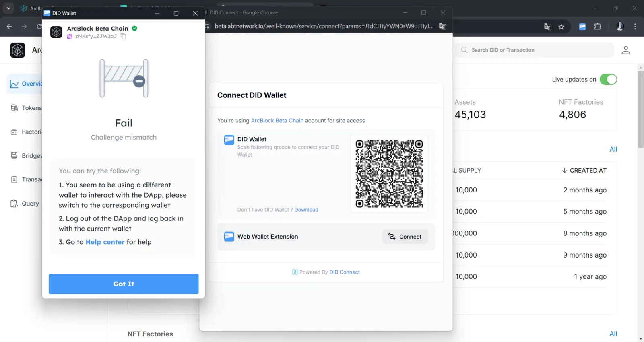Image resolution: width=644 pixels, height=342 pixels.
Task: Click the Web Wallet Extension icon
Action: (229, 237)
